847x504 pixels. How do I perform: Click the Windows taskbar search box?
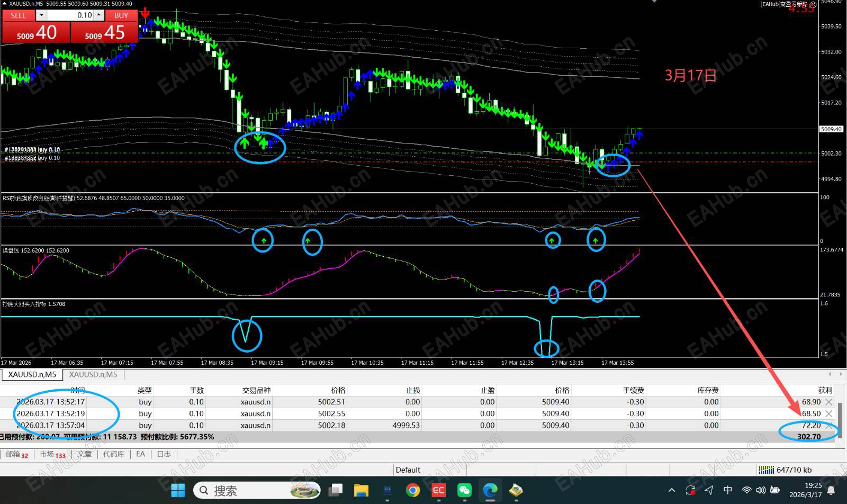(x=256, y=491)
